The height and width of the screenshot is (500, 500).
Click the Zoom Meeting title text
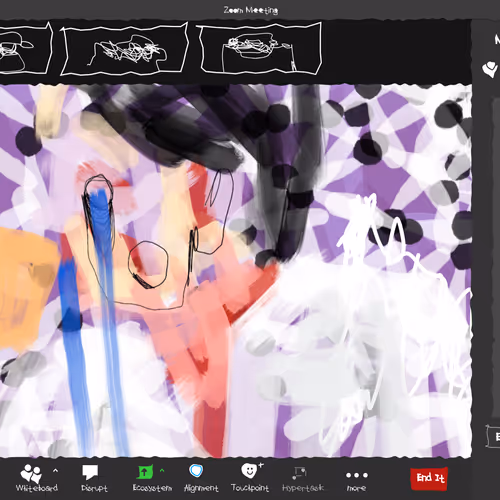point(251,10)
